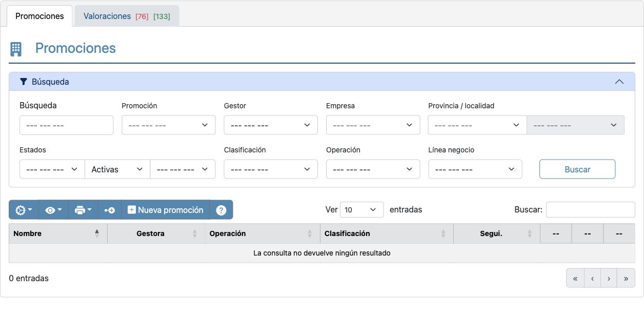Sort table by Gestora column
The image size is (644, 313).
point(156,233)
